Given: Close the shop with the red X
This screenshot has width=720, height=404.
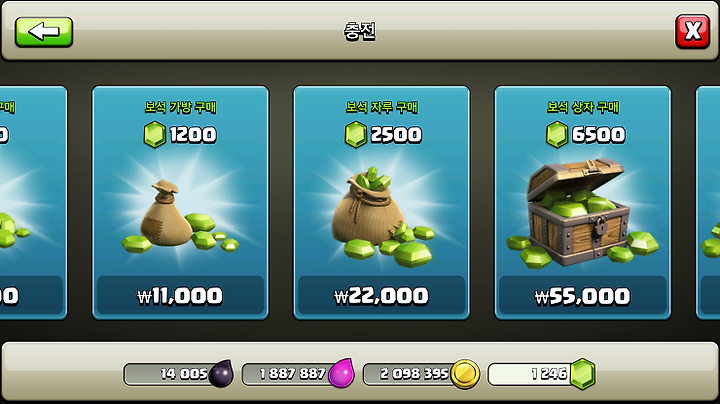Looking at the screenshot, I should (x=692, y=31).
